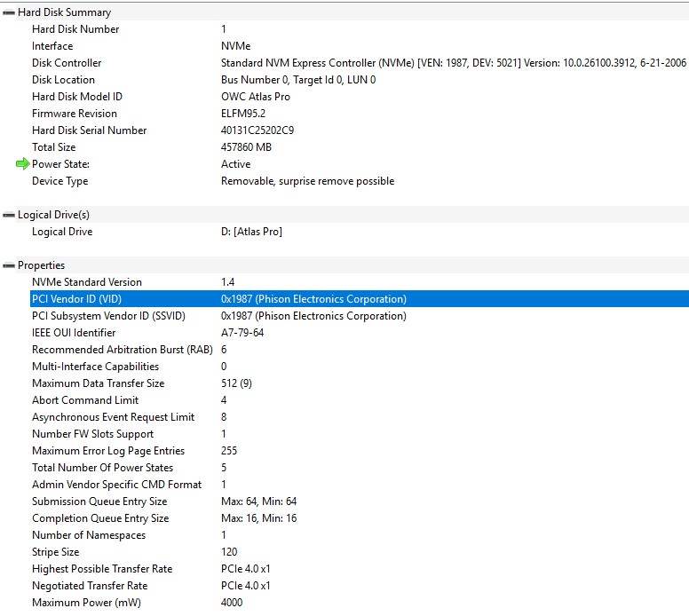The image size is (689, 616).
Task: Click the NVMe interface value
Action: 235,46
